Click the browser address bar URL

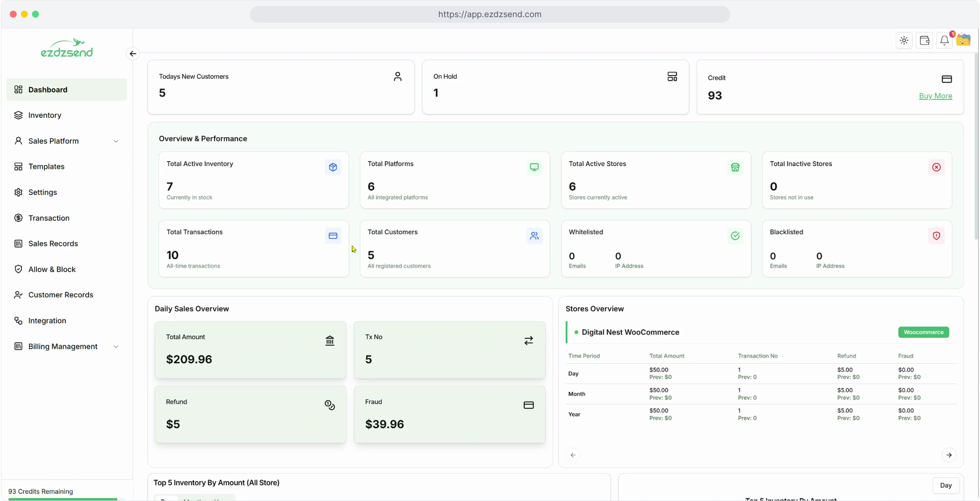point(490,14)
